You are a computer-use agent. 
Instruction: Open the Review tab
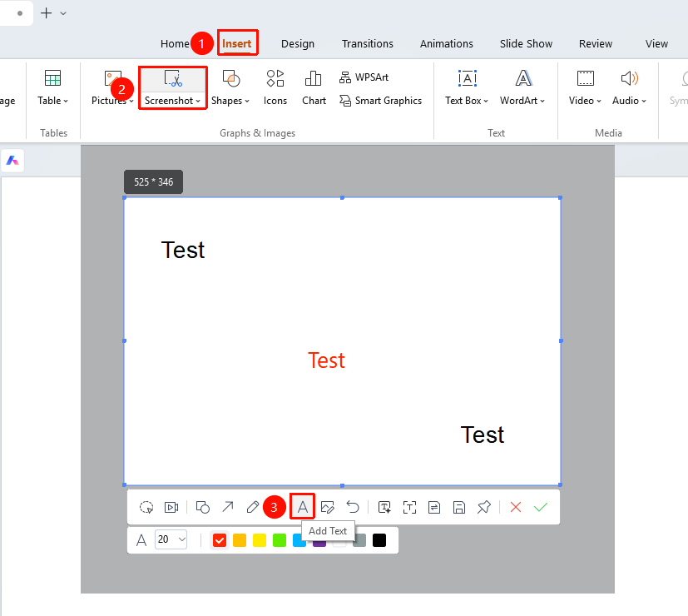(595, 43)
